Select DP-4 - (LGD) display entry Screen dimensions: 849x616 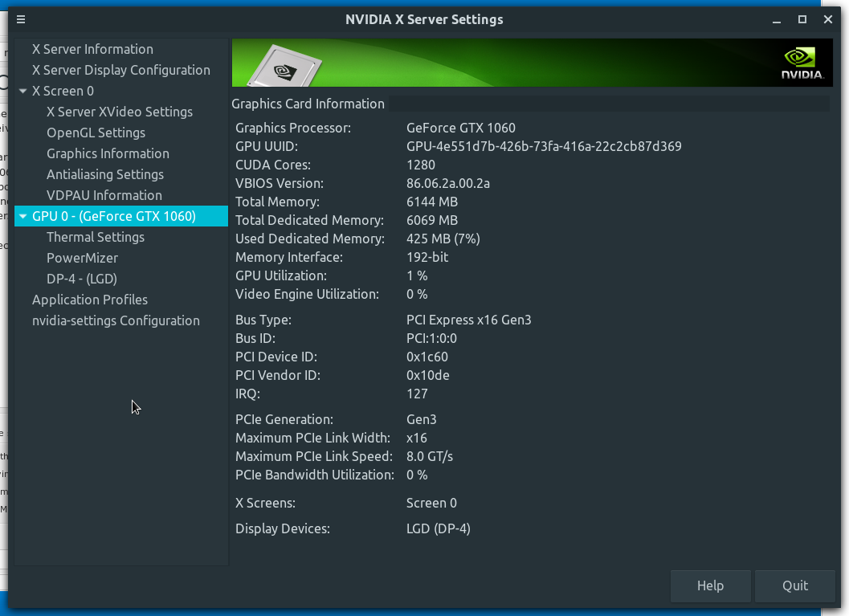(x=81, y=279)
